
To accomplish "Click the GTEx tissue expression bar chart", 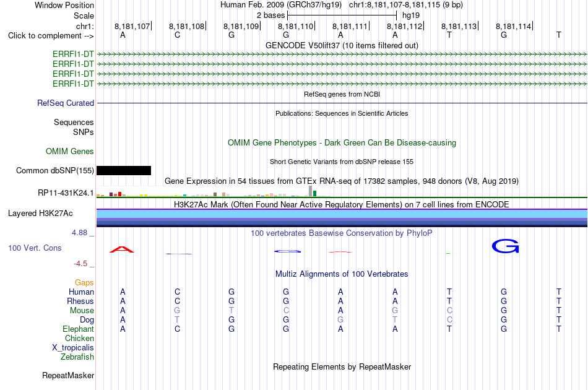I will coord(213,191).
